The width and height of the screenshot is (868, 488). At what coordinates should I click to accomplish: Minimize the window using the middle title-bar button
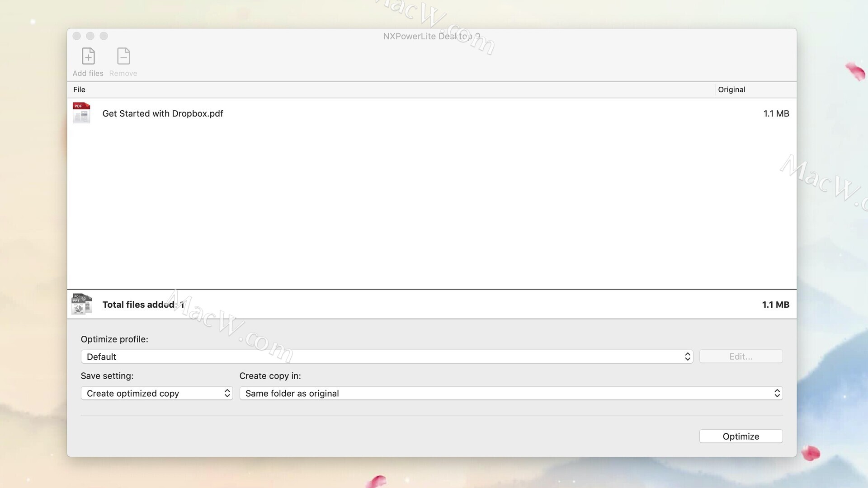click(90, 36)
